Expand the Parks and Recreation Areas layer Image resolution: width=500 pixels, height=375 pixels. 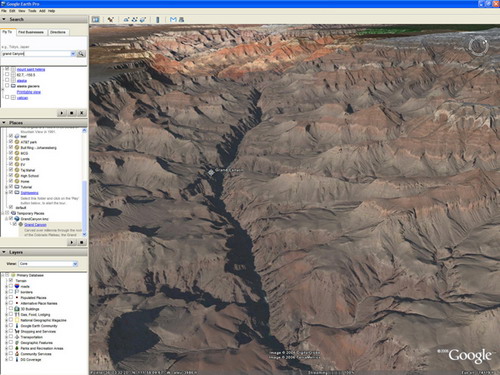click(6, 348)
